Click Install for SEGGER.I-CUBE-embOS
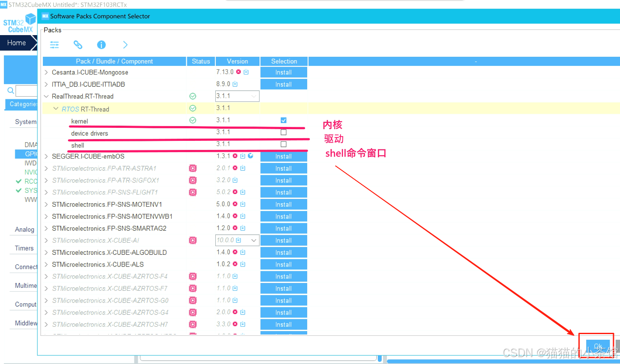The image size is (620, 364). [x=283, y=156]
